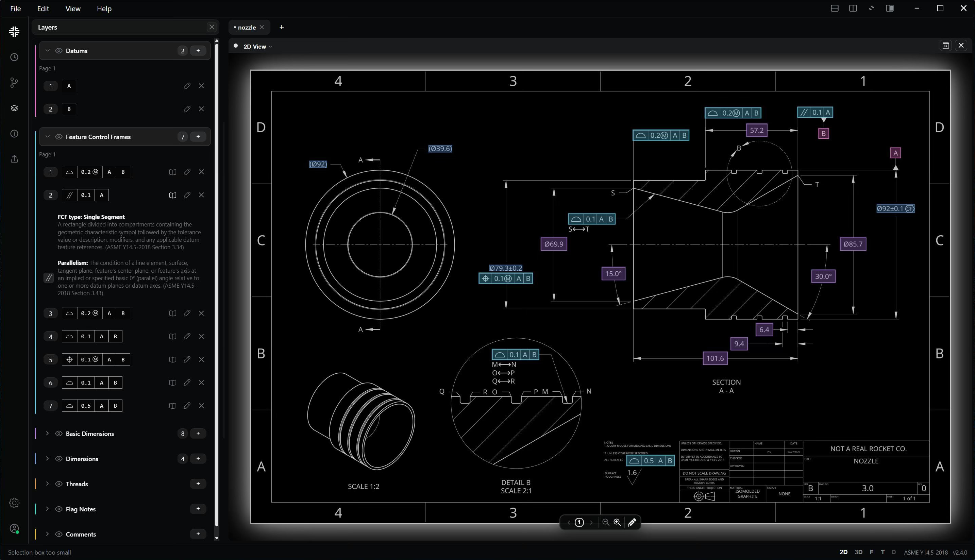Delete feature control frame 4

(x=201, y=336)
